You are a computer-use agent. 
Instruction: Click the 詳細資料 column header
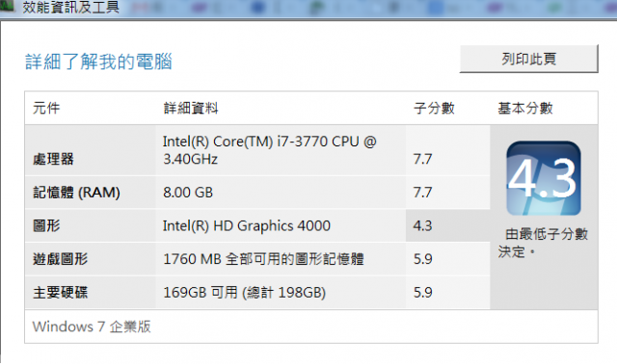tap(191, 108)
